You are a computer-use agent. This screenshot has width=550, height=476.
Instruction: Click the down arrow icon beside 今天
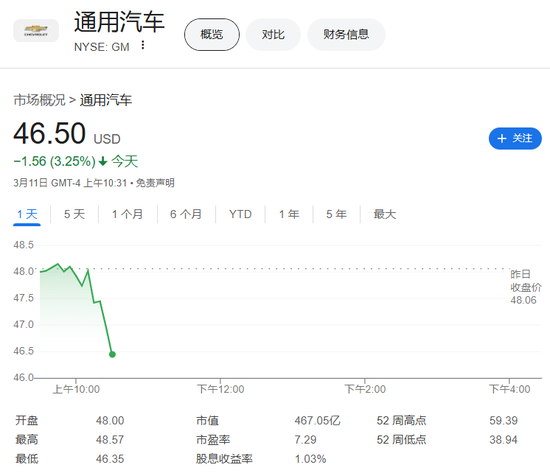coord(103,161)
